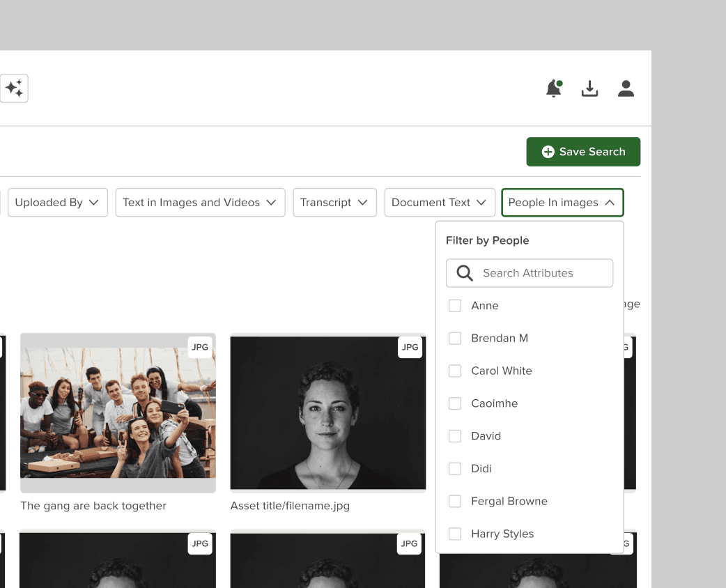726x588 pixels.
Task: Open notifications bell icon
Action: [554, 88]
